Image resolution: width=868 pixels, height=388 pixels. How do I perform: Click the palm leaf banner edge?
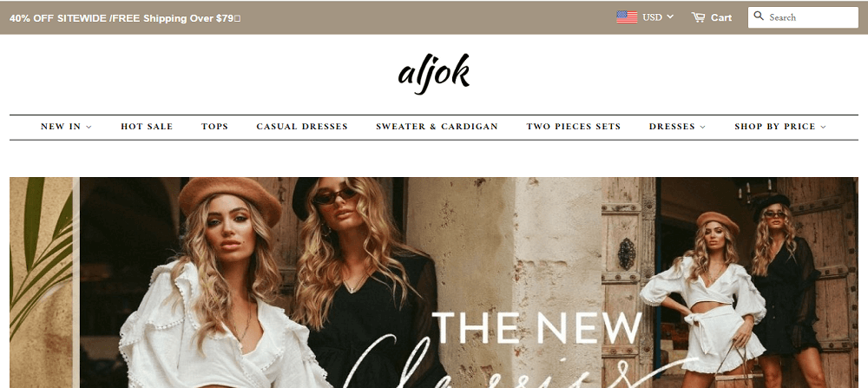42,282
